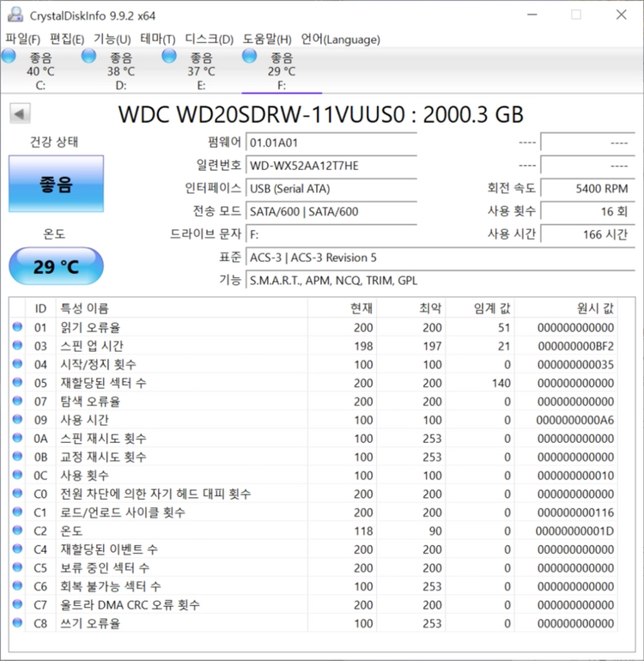644x661 pixels.
Task: Click status orb for C7 울트라 DMA CRC
Action: [x=17, y=604]
